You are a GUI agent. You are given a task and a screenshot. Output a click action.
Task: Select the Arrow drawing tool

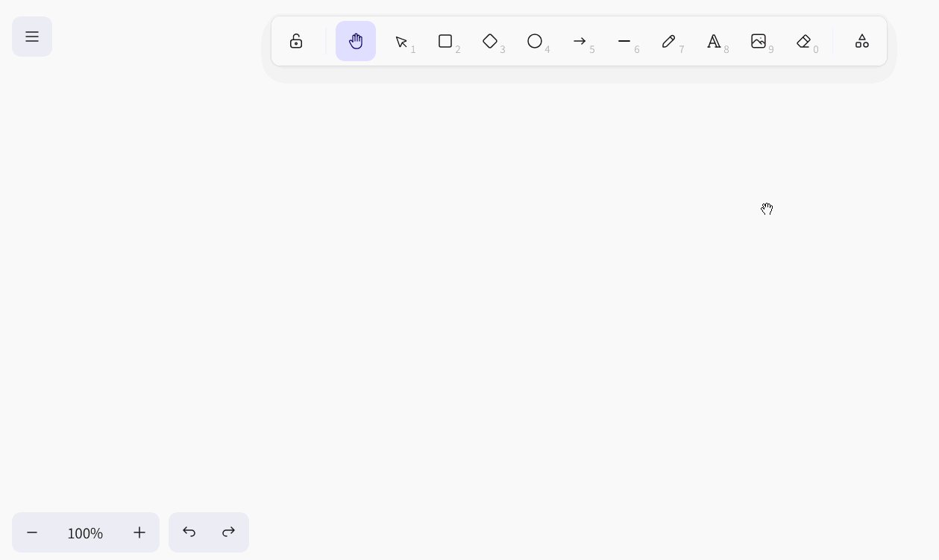(580, 41)
